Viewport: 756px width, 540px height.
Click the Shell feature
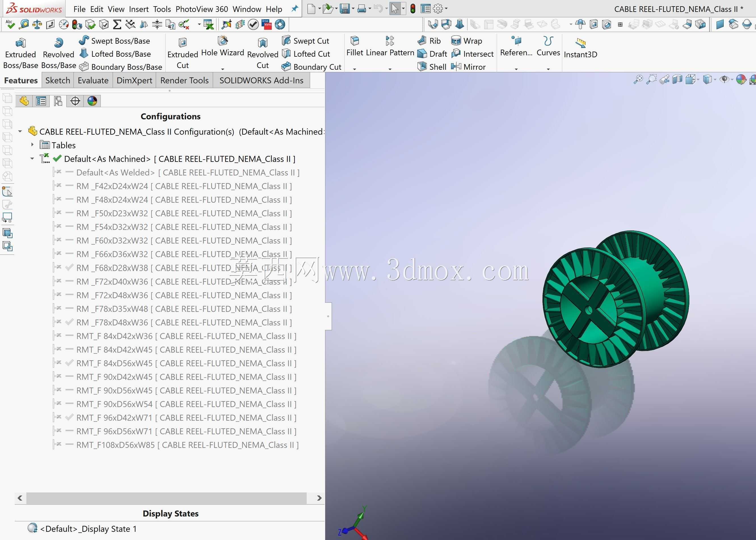(x=431, y=67)
